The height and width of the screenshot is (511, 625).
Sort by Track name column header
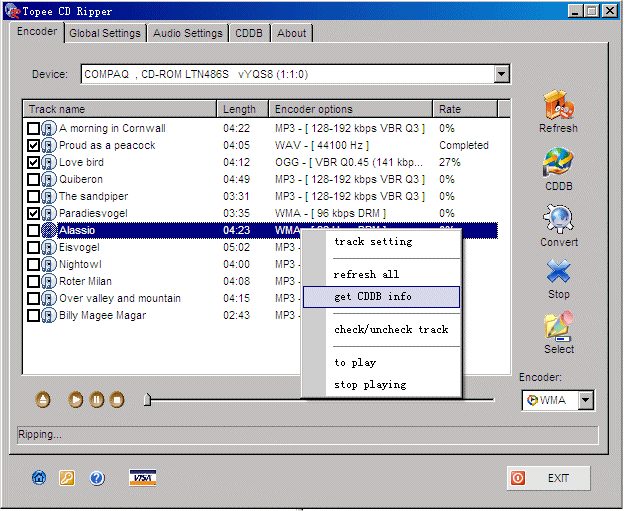(x=120, y=109)
